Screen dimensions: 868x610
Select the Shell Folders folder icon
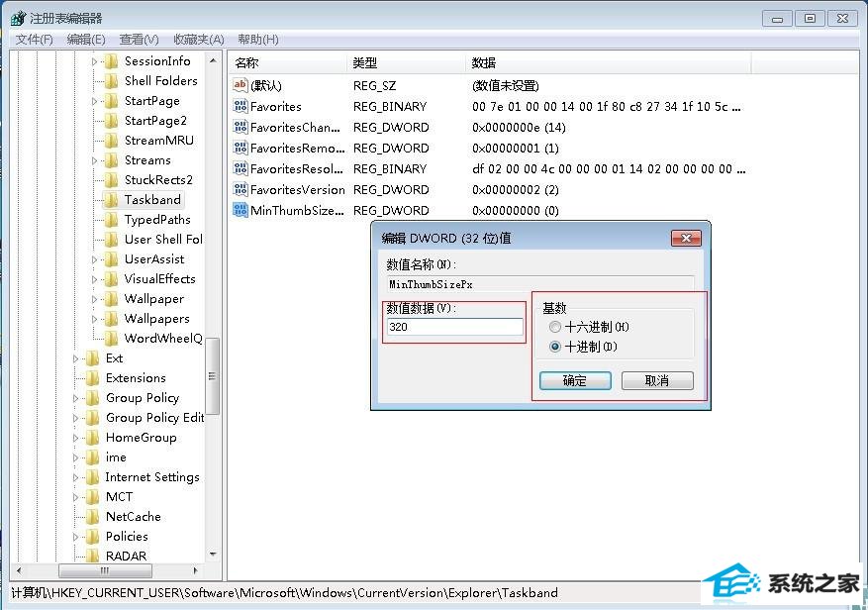point(111,81)
